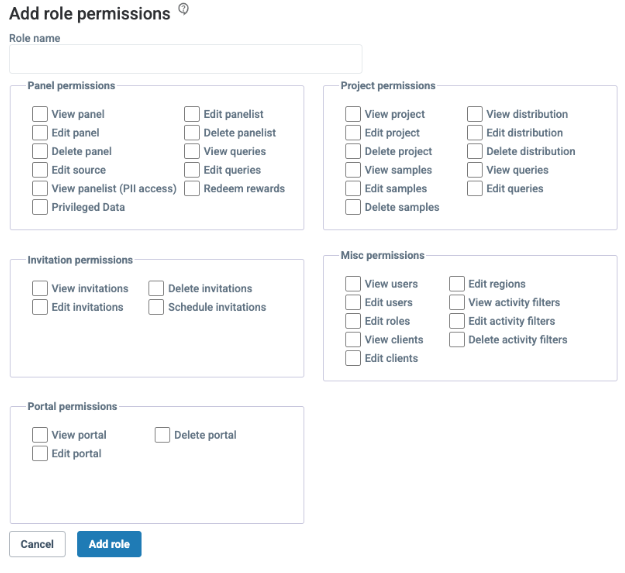Enable the Edit roles permission
The image size is (625, 573).
point(353,321)
